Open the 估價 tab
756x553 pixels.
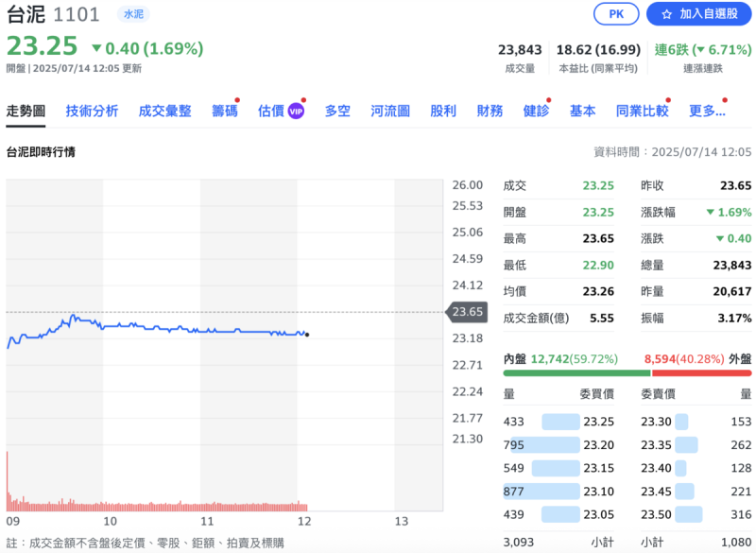click(271, 111)
